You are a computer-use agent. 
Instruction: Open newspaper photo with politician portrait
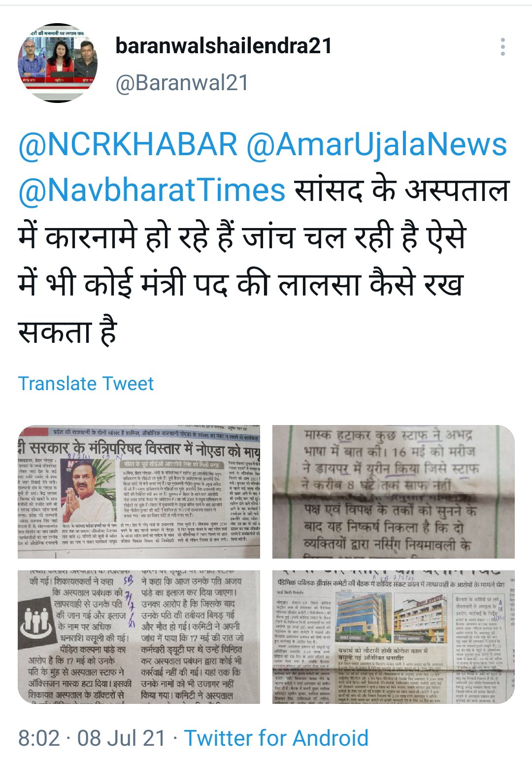(139, 492)
